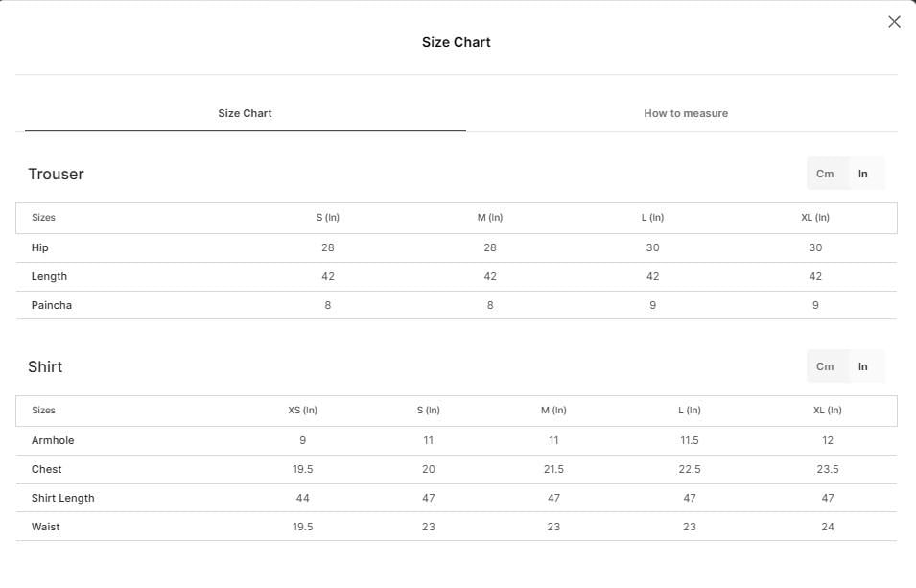The width and height of the screenshot is (916, 588).
Task: Click the Trouser section heading
Action: pos(56,174)
